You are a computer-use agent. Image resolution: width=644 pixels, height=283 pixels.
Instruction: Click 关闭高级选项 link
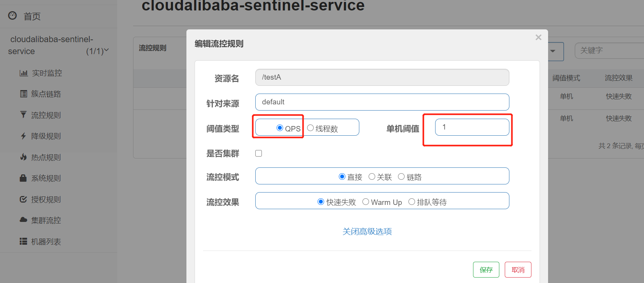pyautogui.click(x=367, y=232)
